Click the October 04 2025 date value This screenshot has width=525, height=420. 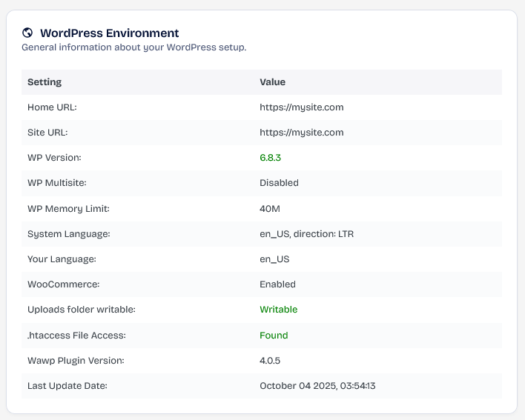(318, 386)
